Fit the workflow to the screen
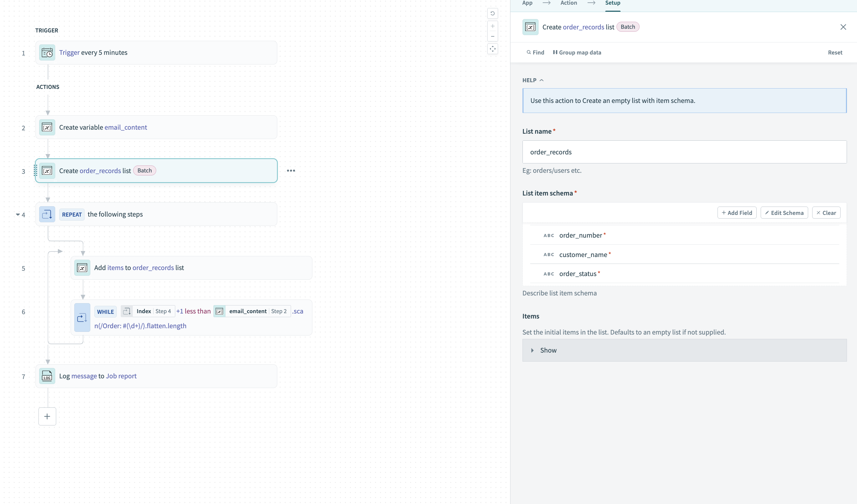 click(492, 49)
